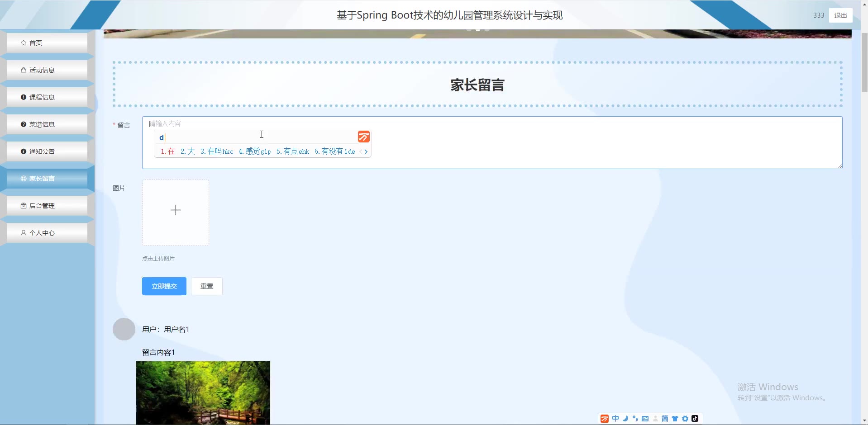Open the IME skin shirt icon

click(675, 419)
